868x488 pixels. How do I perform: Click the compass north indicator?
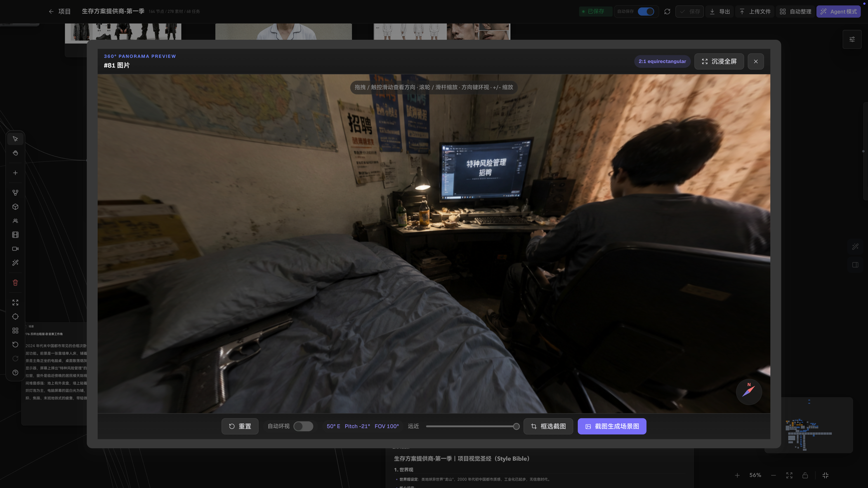coord(749,392)
